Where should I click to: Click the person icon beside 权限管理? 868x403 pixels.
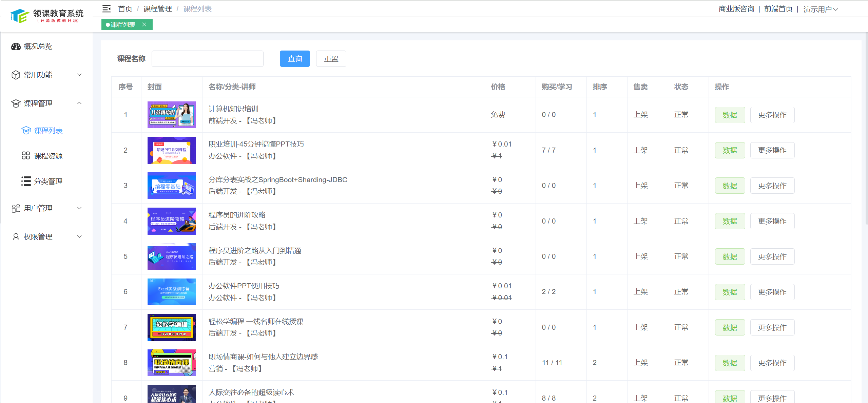[x=16, y=237]
